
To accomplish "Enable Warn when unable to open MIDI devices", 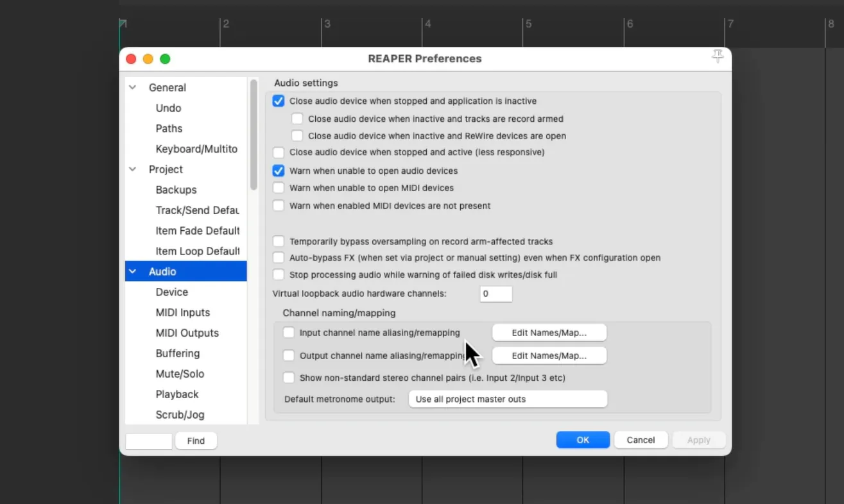I will 279,188.
